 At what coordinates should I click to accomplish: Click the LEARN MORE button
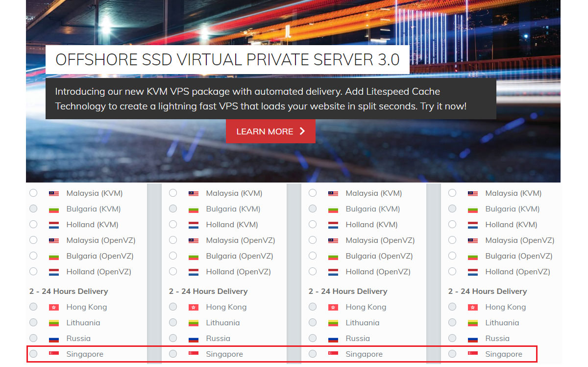270,131
